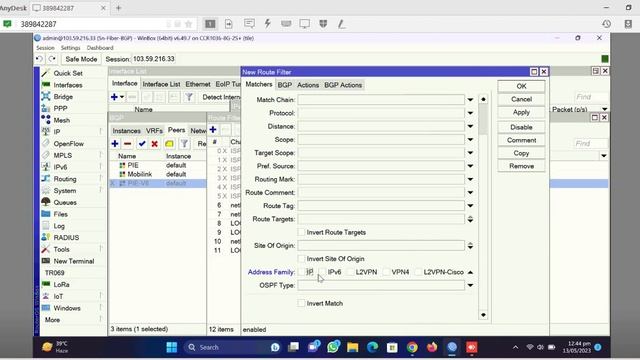Open Quick Set in WinBox sidebar
Screen dimensions: 640x360
(x=68, y=73)
